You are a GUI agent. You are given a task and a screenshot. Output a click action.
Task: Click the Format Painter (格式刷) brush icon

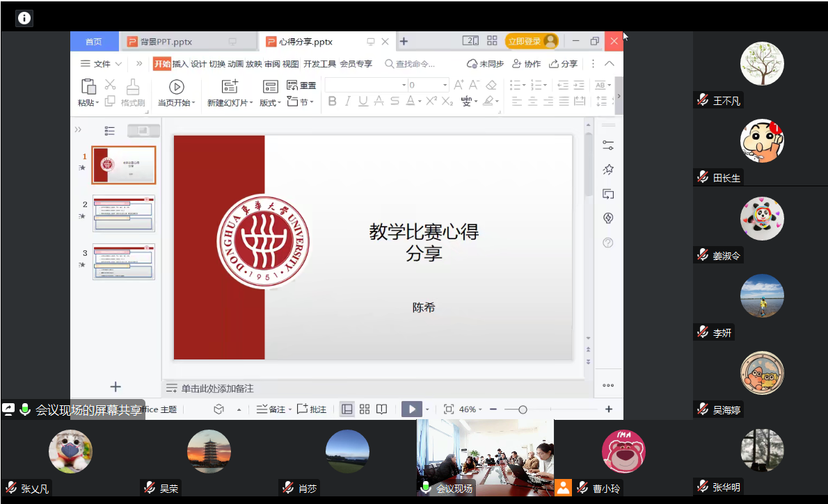[x=133, y=87]
